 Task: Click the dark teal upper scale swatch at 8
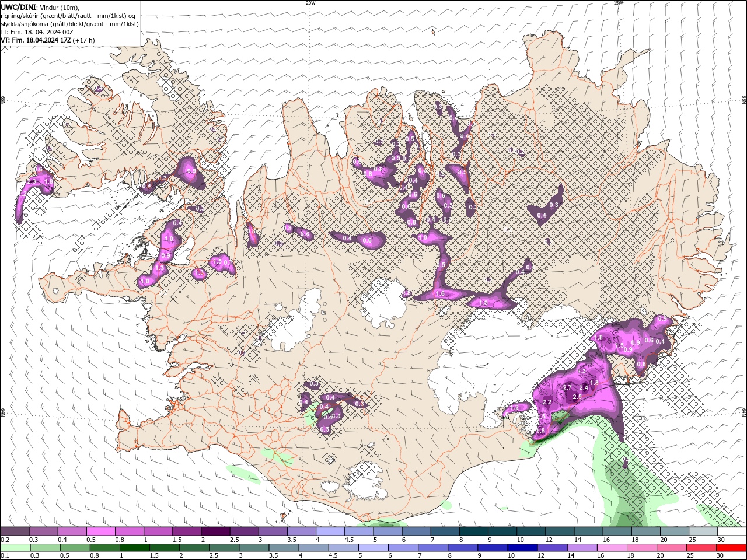coord(473,531)
